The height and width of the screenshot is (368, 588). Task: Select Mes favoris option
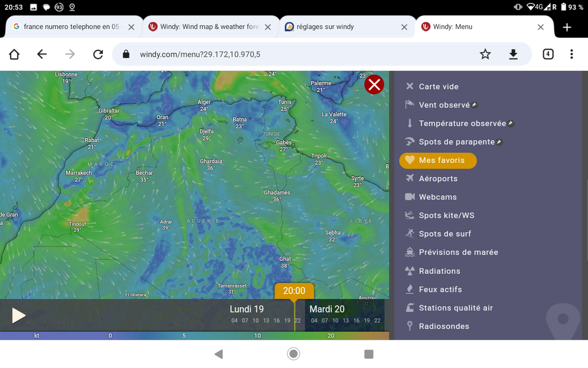pyautogui.click(x=438, y=160)
